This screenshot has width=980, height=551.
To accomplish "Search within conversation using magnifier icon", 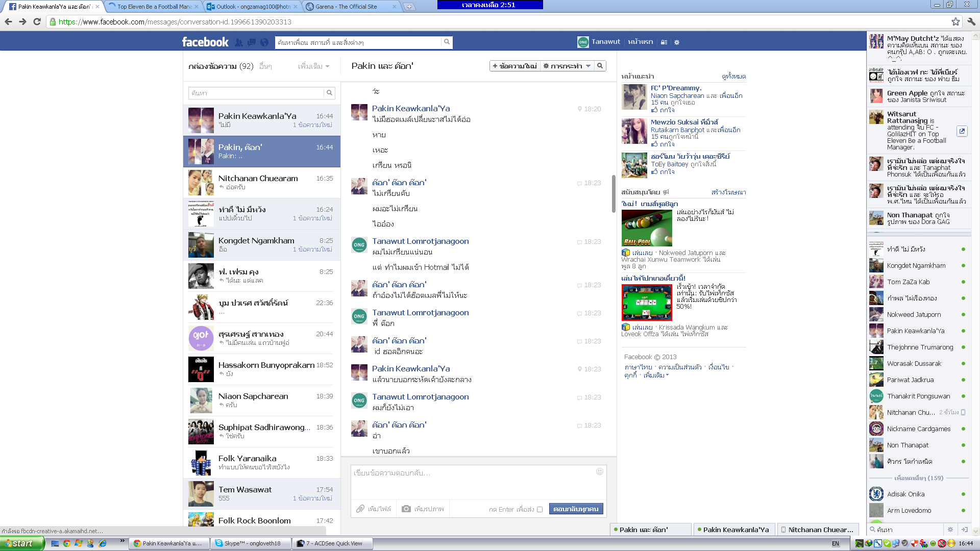I will (x=600, y=66).
